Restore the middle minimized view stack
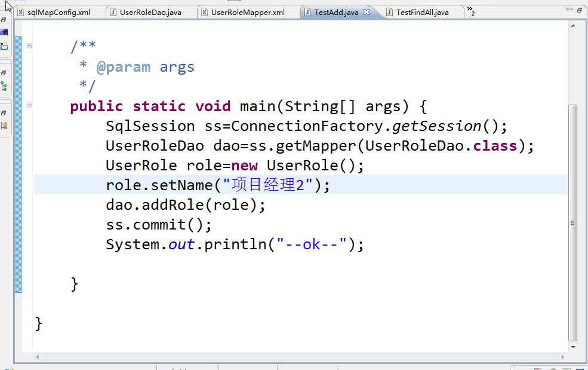 click(x=4, y=73)
